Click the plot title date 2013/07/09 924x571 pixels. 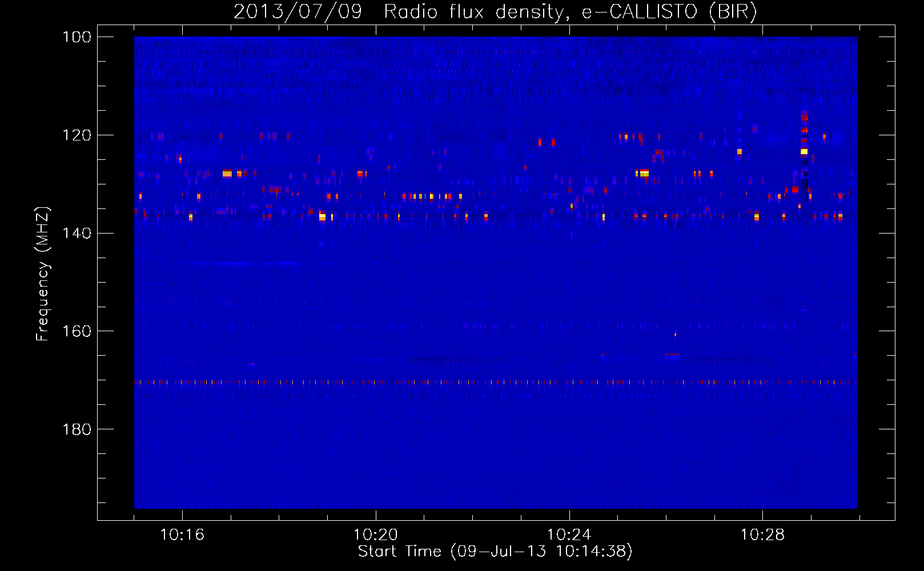(x=298, y=11)
